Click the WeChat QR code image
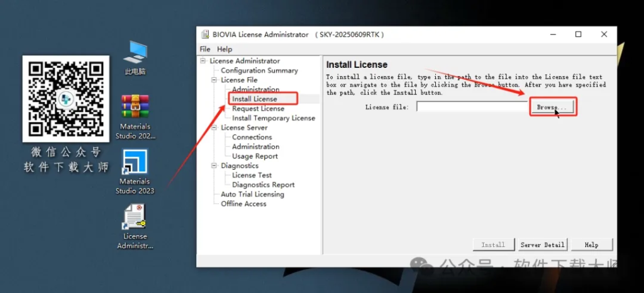 pos(66,99)
